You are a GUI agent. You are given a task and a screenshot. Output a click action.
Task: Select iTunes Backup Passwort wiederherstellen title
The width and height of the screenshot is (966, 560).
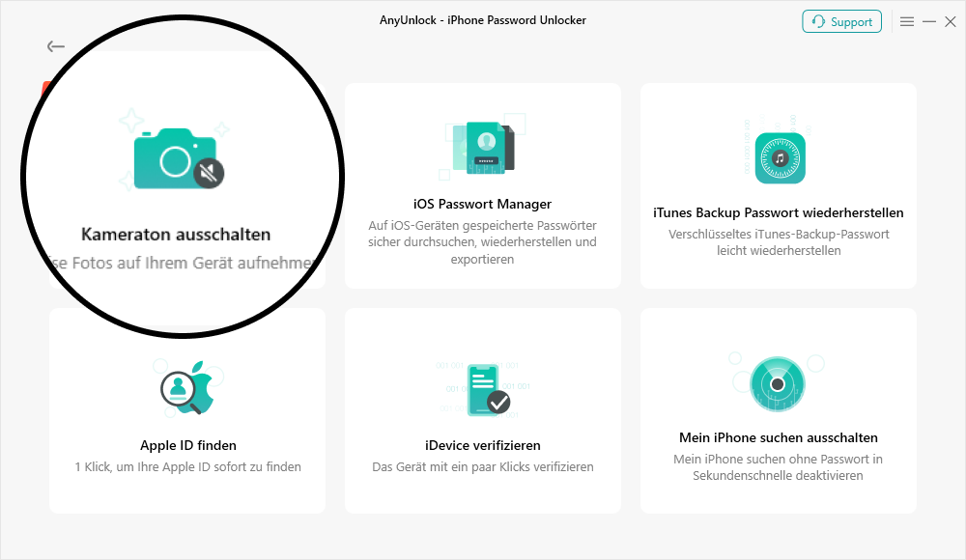pos(778,212)
